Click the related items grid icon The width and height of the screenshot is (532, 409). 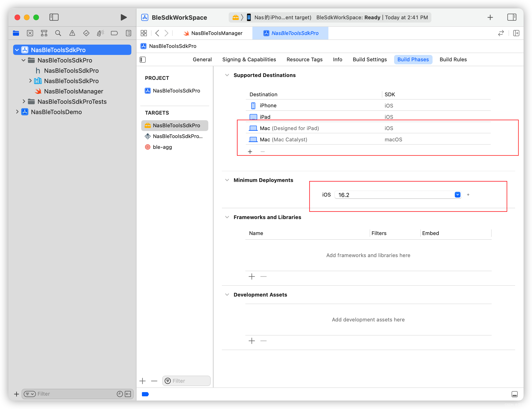click(x=144, y=33)
